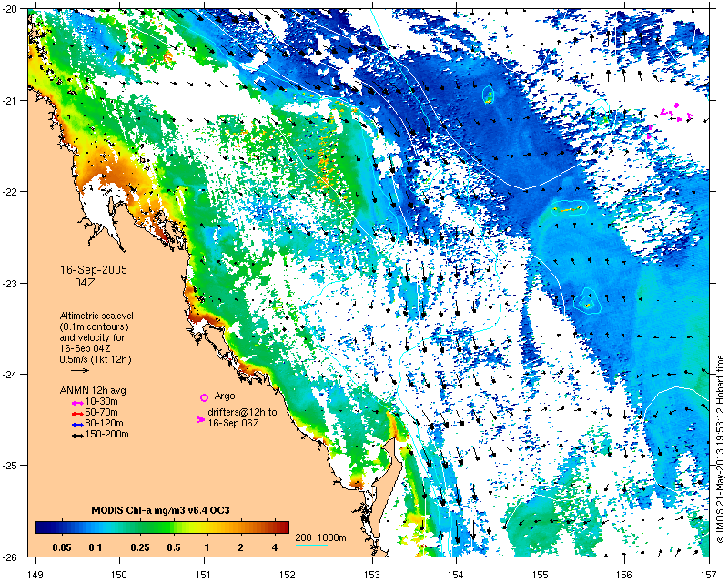Click the magenta drifters arrow icon in legend
The height and width of the screenshot is (582, 728).
[201, 419]
